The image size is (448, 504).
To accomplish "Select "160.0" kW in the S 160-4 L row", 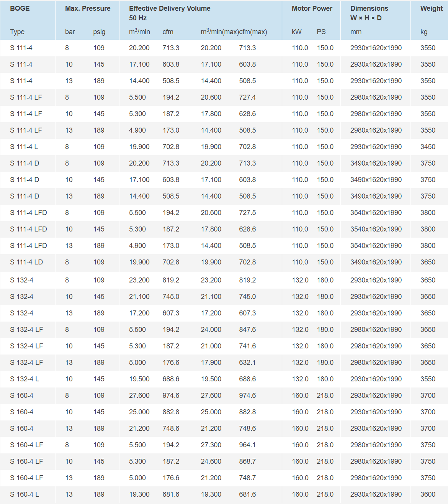I will (300, 494).
